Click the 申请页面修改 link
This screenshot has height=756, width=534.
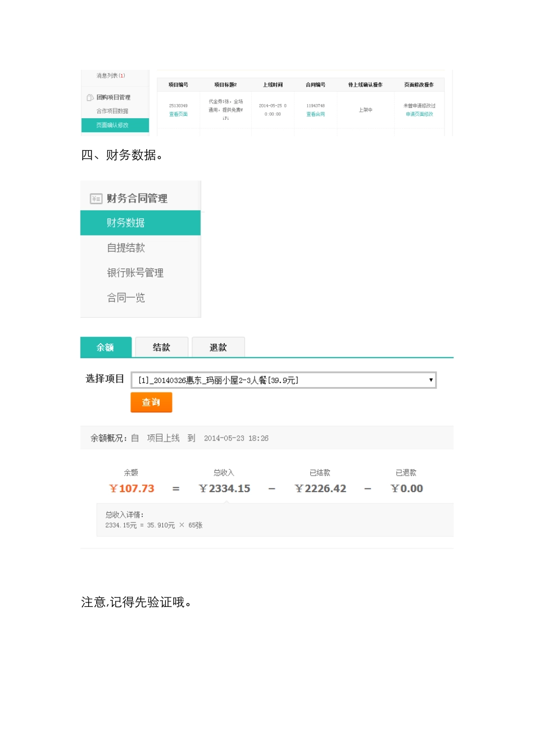click(x=419, y=114)
